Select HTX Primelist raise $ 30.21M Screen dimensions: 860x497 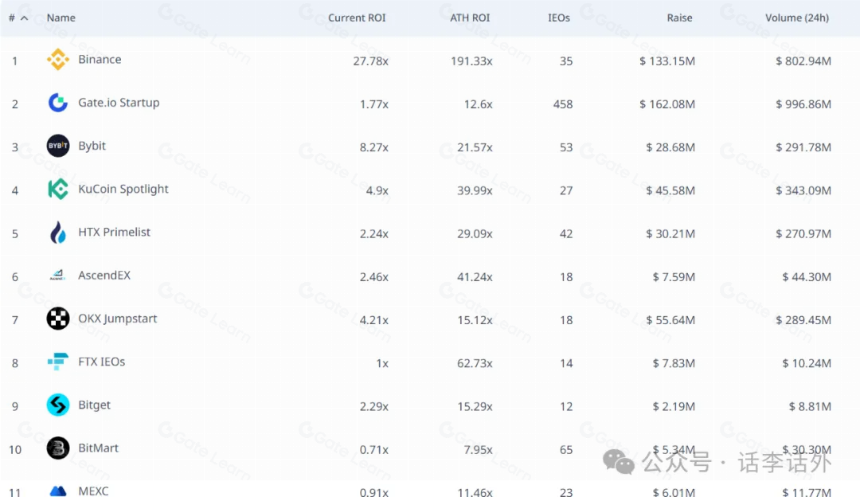click(x=670, y=234)
